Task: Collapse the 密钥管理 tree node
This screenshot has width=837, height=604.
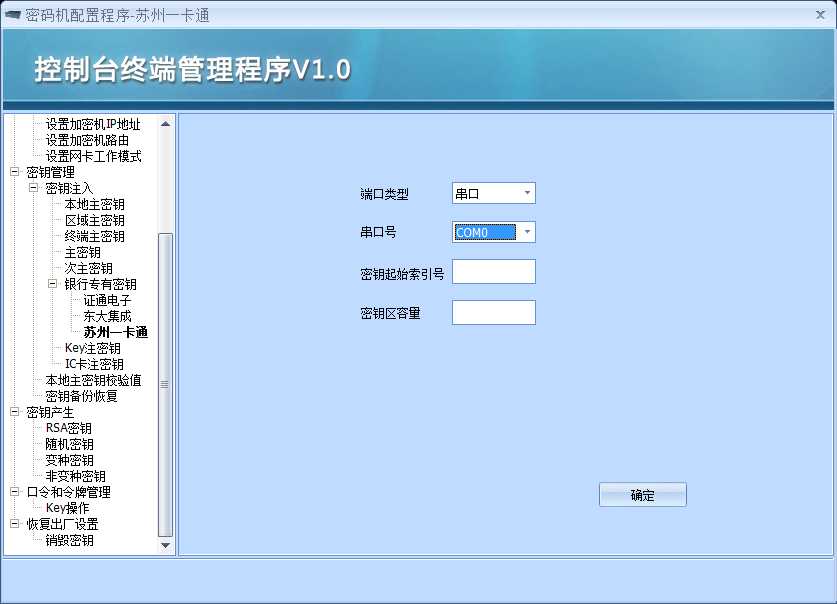Action: coord(15,172)
